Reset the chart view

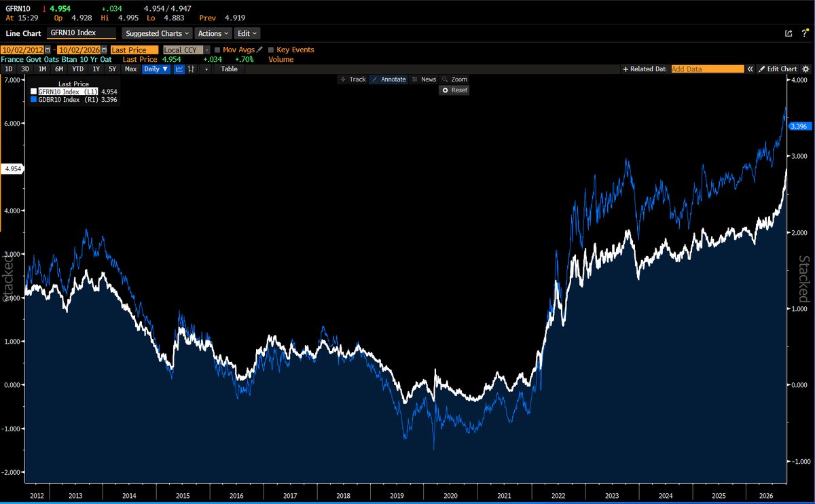tap(454, 90)
